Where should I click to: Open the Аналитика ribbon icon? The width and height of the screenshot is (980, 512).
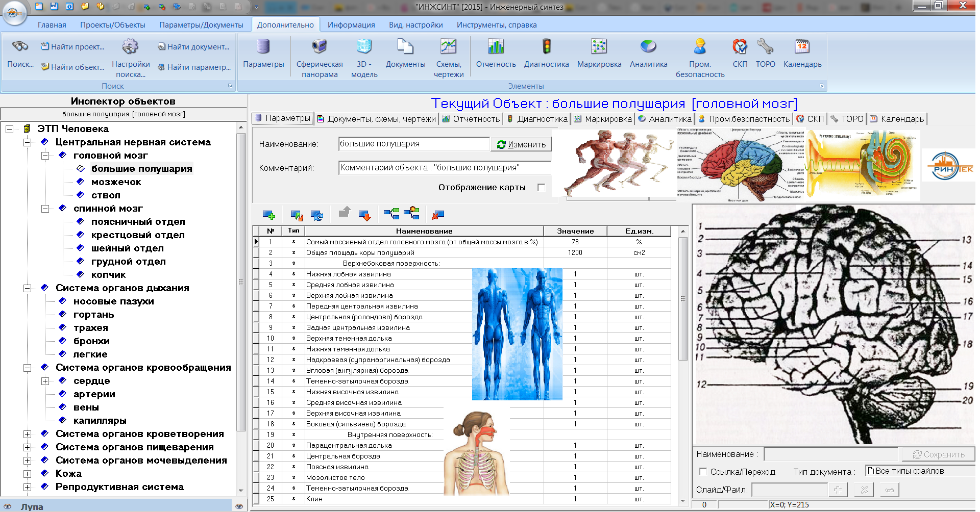coord(648,47)
